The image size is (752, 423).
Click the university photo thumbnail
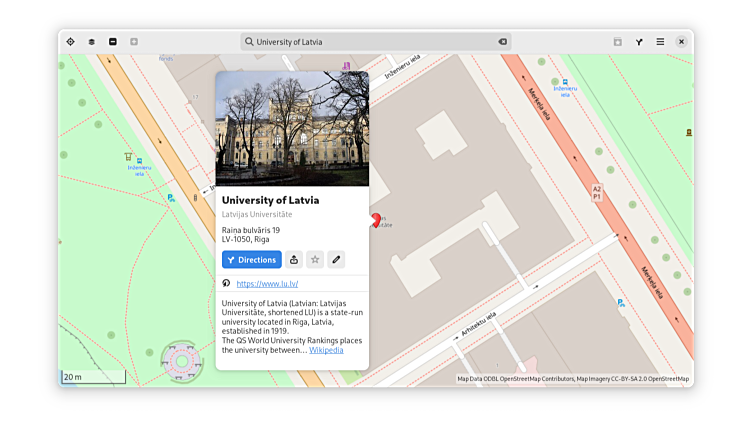coord(292,128)
